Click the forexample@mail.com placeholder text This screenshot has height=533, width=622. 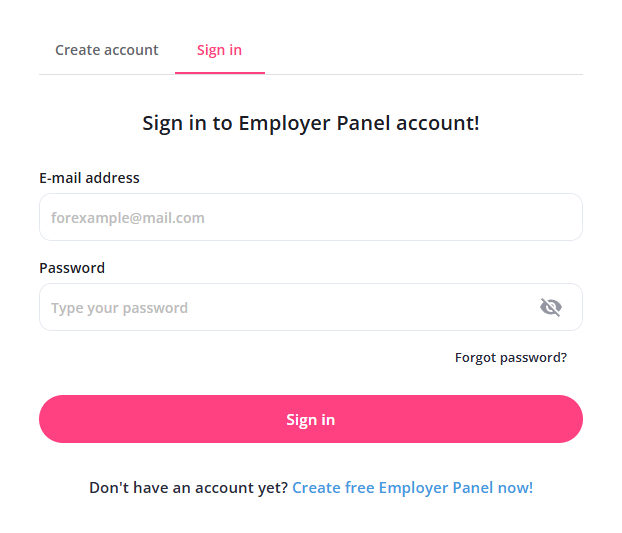[128, 217]
